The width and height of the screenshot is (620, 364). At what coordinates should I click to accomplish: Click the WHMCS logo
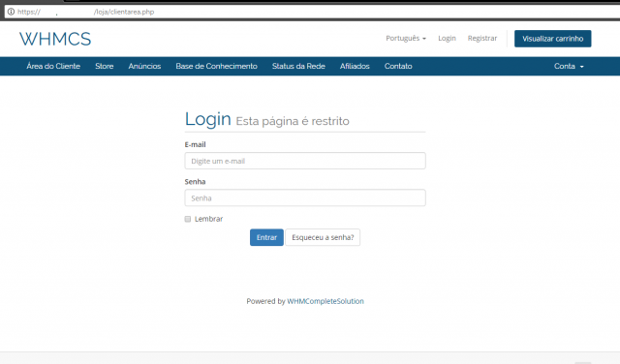pos(55,39)
